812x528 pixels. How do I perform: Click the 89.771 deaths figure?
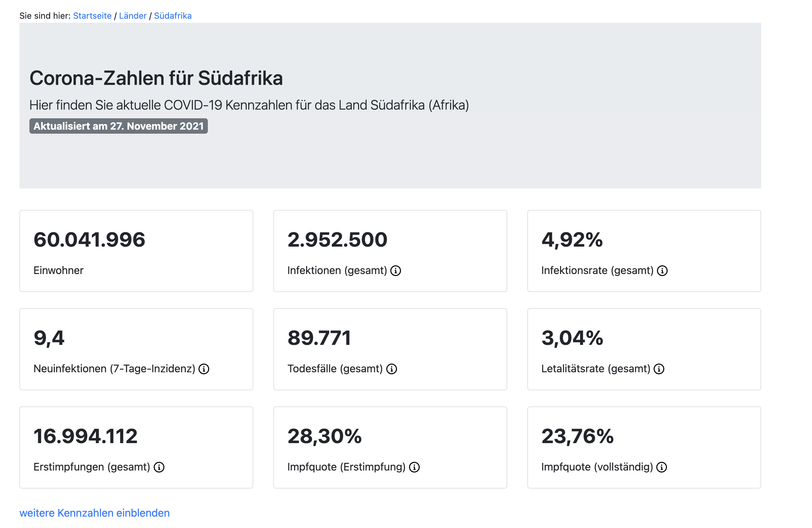pyautogui.click(x=319, y=338)
